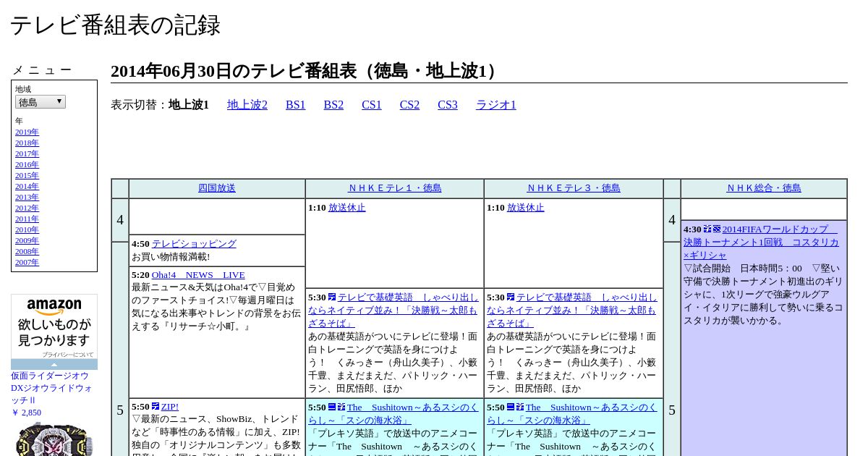Open テレビで基礎英語 link in Eテレ３ column

pyautogui.click(x=571, y=310)
